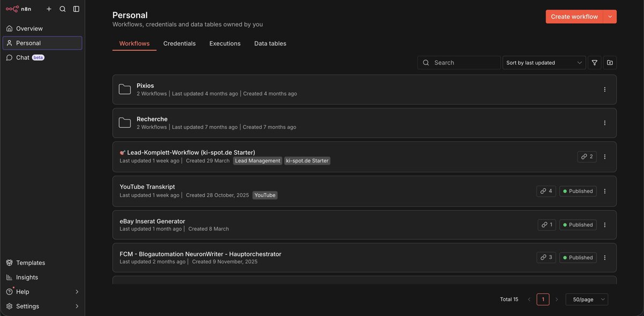Click Published status of YouTube Transkript
The image size is (644, 316).
click(x=578, y=191)
